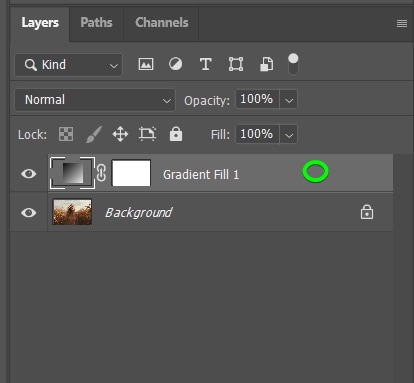Open the Normal blend mode dropdown
Screen dimensions: 414x383
95,100
